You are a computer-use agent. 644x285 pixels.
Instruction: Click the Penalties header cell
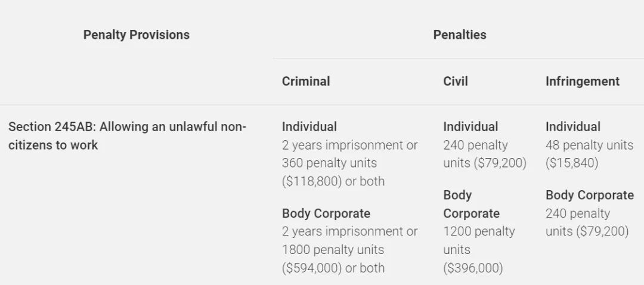459,35
